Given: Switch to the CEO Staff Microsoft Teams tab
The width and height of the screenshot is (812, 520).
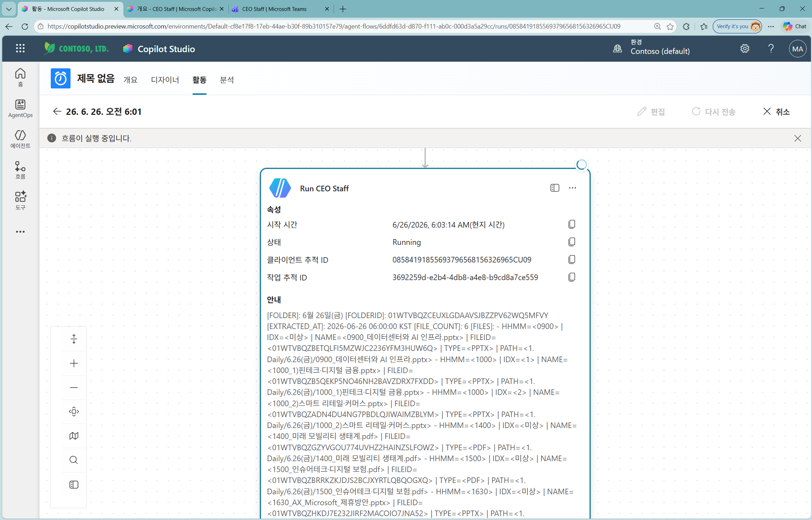Looking at the screenshot, I should point(274,9).
